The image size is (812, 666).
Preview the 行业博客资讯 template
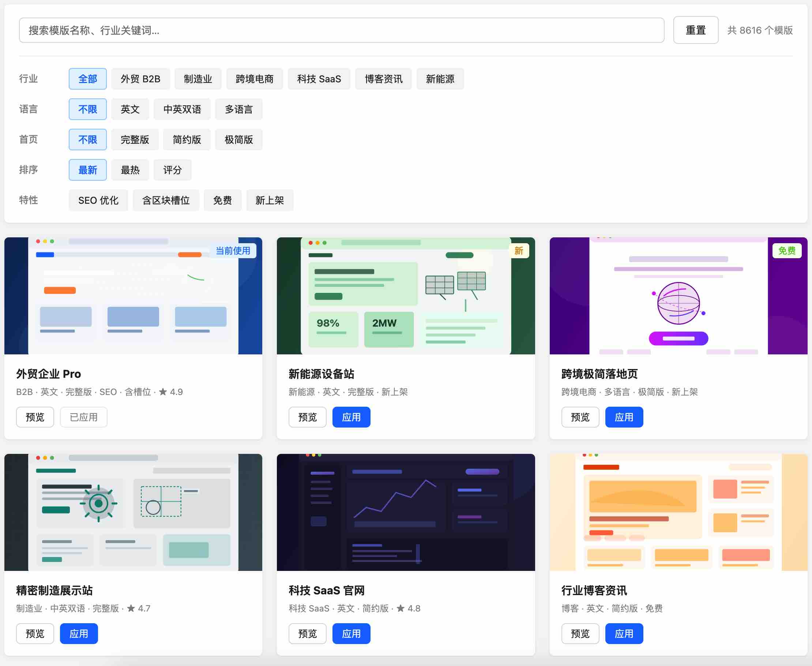click(x=580, y=633)
